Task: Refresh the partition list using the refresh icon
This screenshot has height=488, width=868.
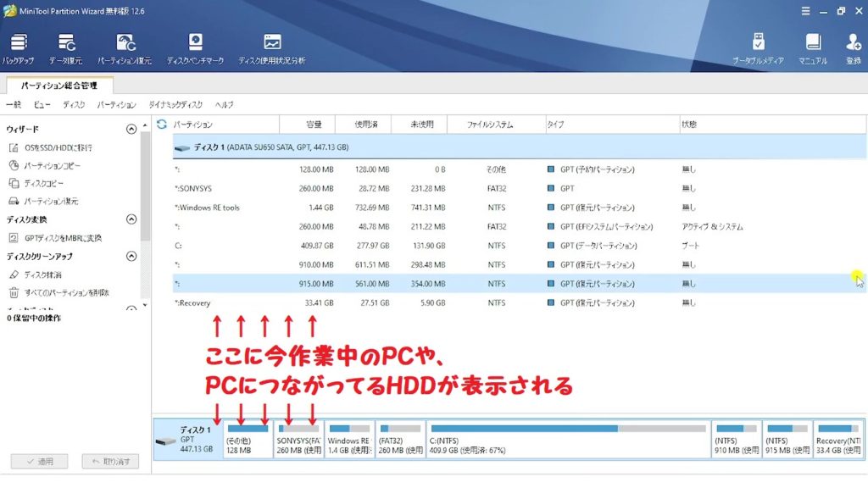Action: coord(162,125)
